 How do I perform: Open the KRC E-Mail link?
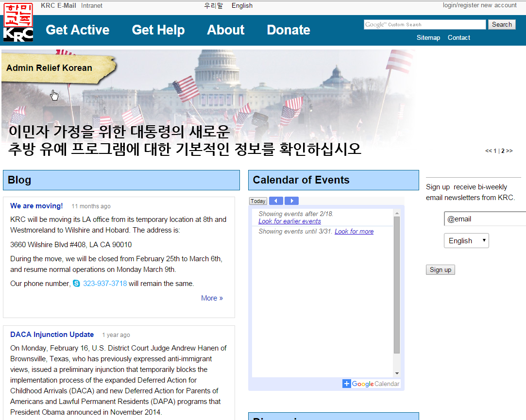click(58, 6)
